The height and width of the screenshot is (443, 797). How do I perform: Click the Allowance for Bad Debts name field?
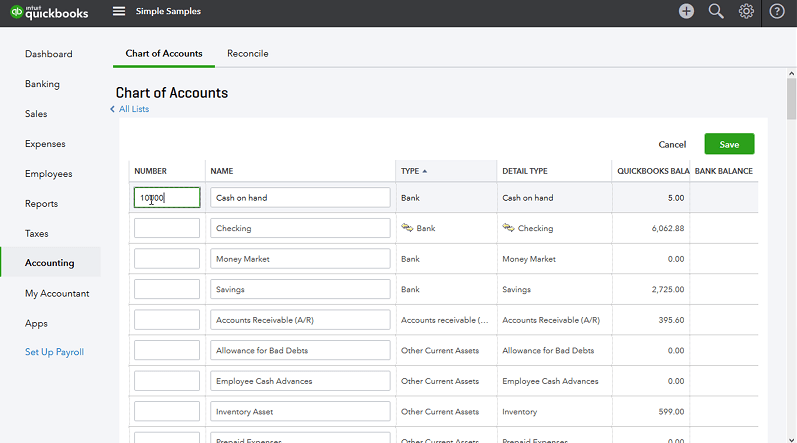pyautogui.click(x=300, y=350)
